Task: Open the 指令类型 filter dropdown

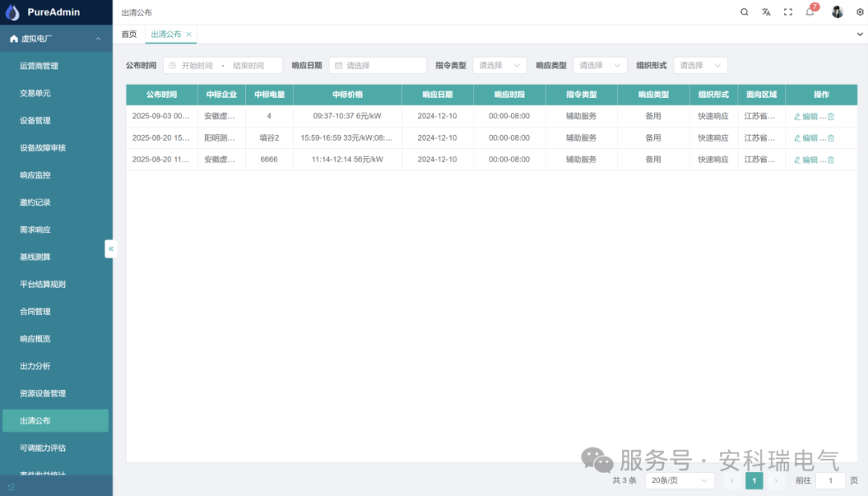Action: point(500,65)
